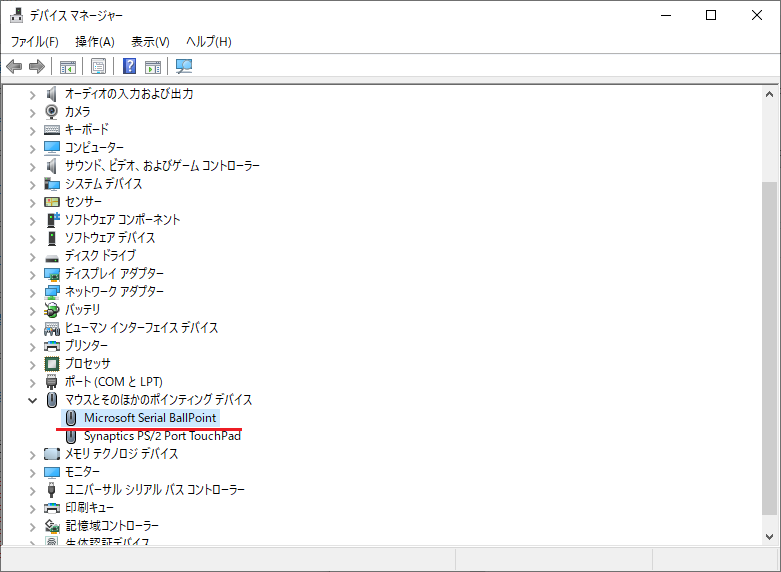Click the Show/Hide action pane icon
The width and height of the screenshot is (781, 572).
click(x=153, y=67)
